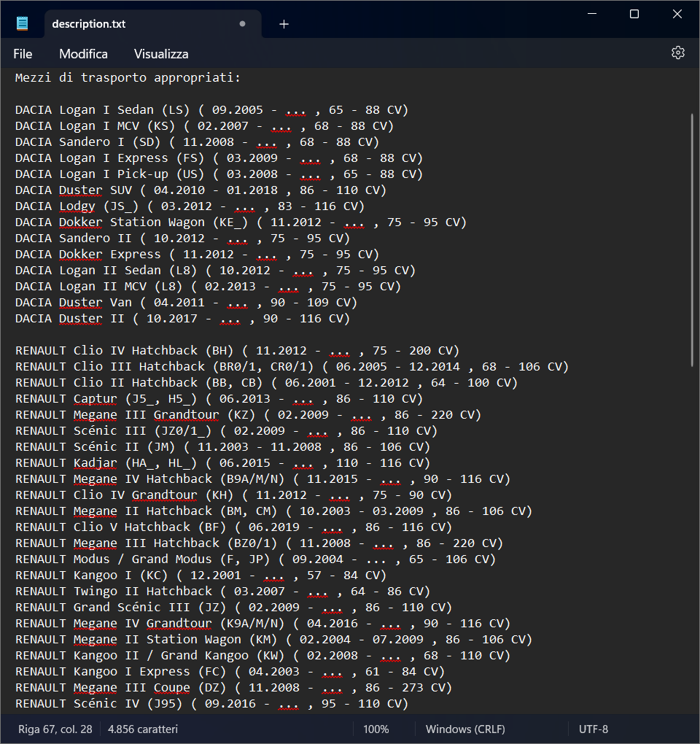Click the line 'RENAULT Kadjar (HA_, HL_)'
Image resolution: width=700 pixels, height=744 pixels.
[x=223, y=464]
